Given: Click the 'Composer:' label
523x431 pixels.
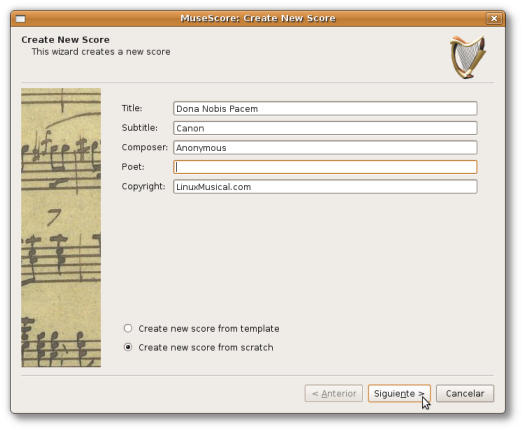Looking at the screenshot, I should pos(145,147).
